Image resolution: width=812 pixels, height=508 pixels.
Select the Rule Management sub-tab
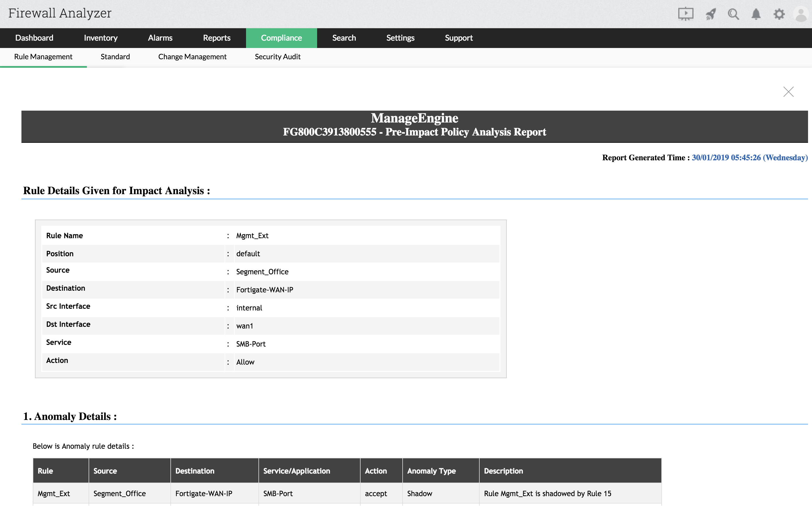[43, 57]
